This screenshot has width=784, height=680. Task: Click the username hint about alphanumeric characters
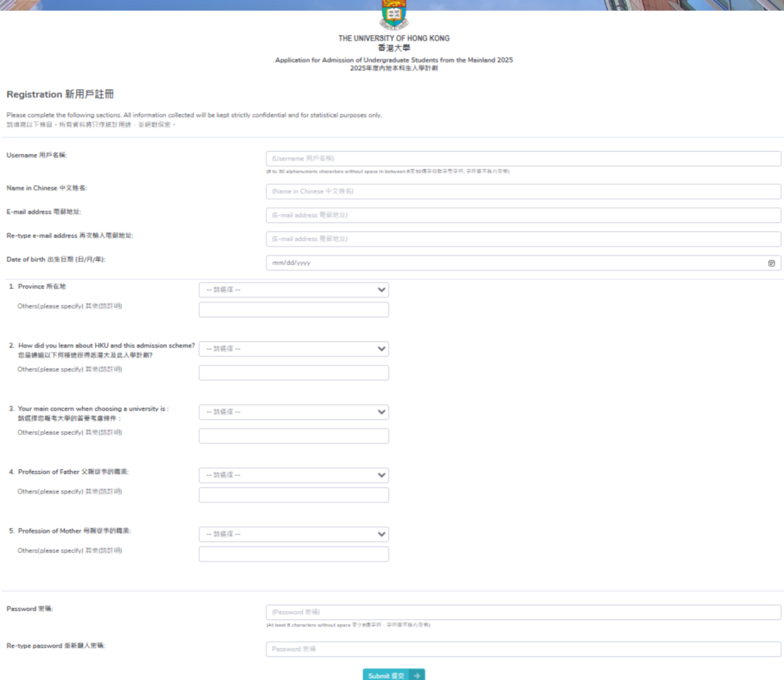pos(388,171)
